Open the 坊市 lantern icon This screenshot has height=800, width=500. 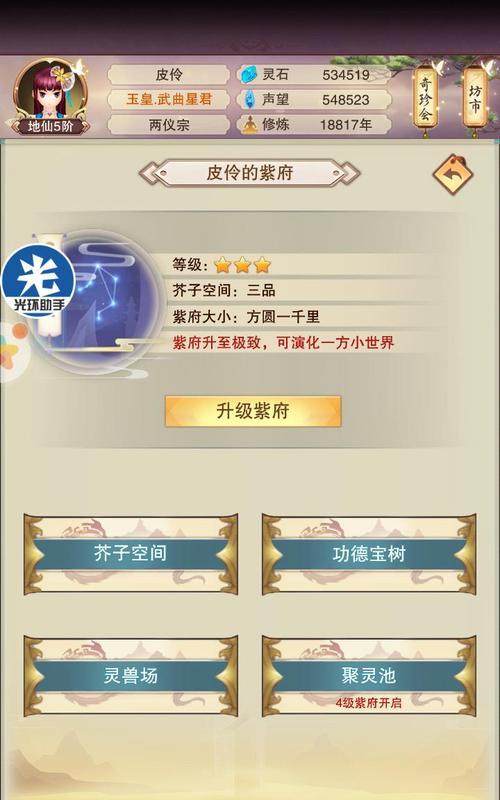coord(475,99)
